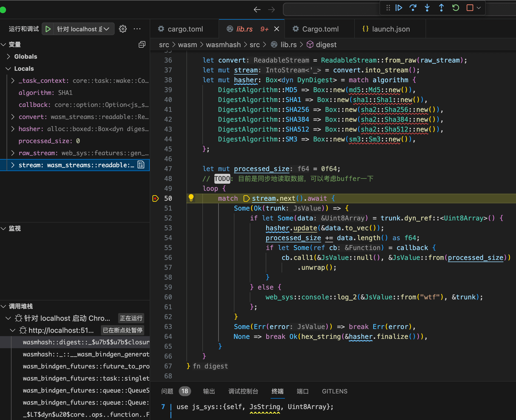Click macOS green window button

(3, 10)
